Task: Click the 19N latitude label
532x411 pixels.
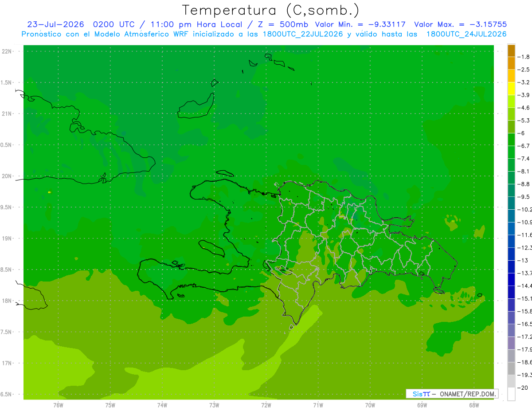Action: [7, 239]
